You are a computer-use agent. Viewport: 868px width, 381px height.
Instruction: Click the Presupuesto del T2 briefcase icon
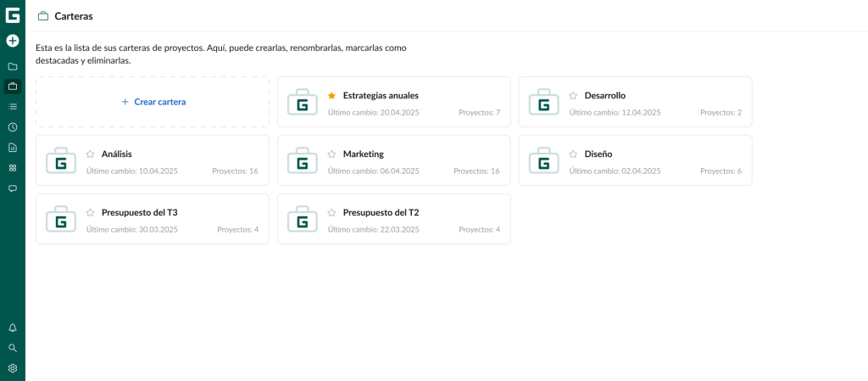tap(303, 219)
